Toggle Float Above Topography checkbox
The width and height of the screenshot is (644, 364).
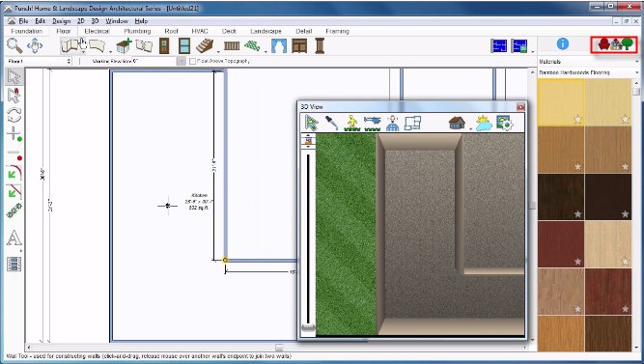pos(192,61)
